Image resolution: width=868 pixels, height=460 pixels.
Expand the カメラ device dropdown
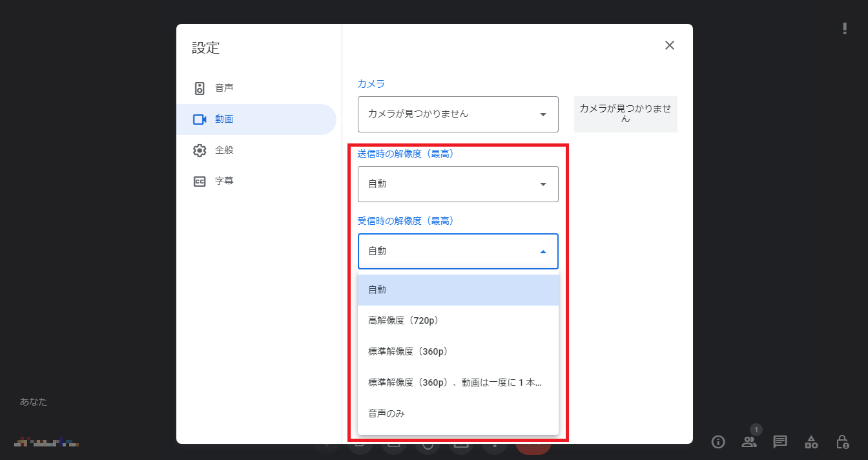[x=458, y=114]
